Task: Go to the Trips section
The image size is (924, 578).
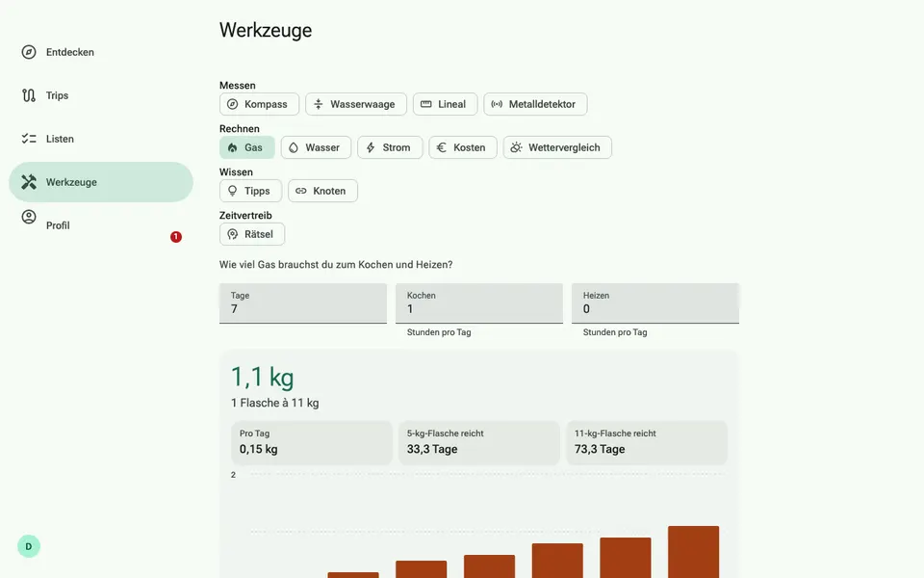Action: tap(101, 95)
